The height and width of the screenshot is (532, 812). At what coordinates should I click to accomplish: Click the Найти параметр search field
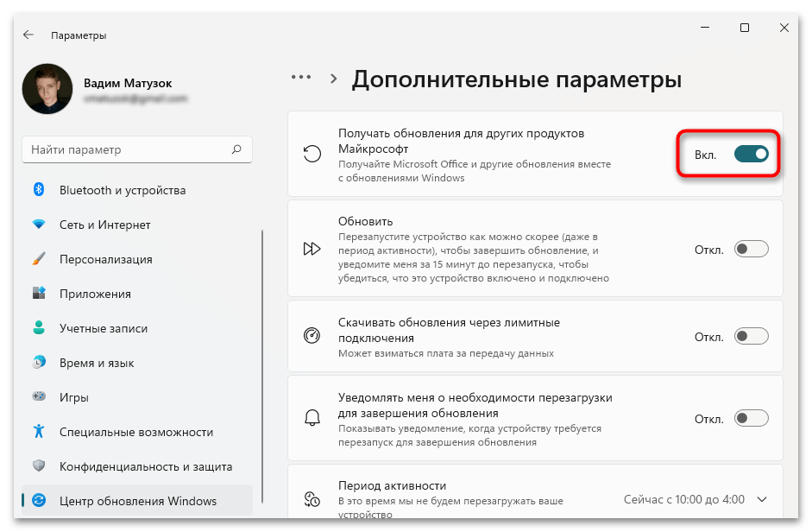(x=125, y=149)
